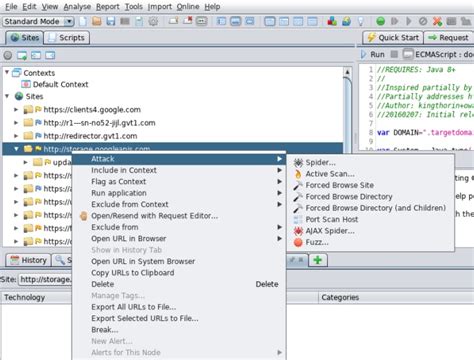Viewport: 474px width, 360px height.
Task: Switch to the History tab
Action: (29, 260)
